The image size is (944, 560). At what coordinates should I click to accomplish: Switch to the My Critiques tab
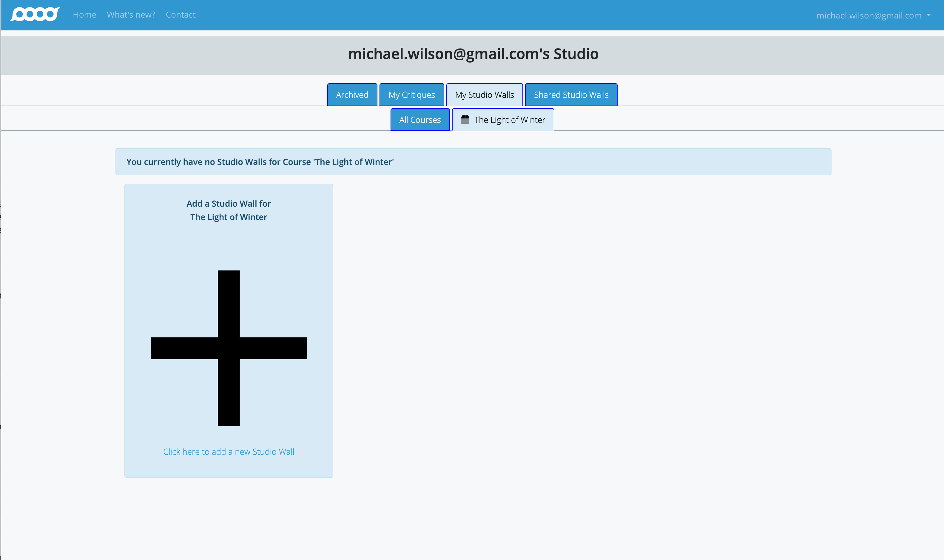pyautogui.click(x=411, y=95)
